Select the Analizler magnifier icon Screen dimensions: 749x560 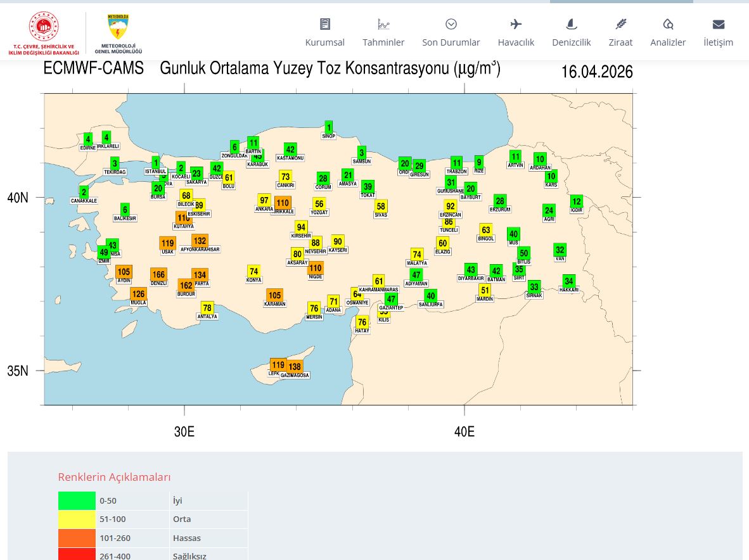coord(668,24)
